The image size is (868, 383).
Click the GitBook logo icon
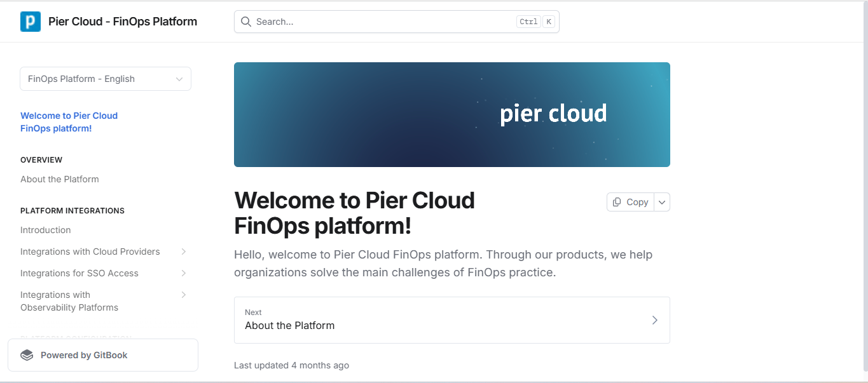click(x=27, y=355)
